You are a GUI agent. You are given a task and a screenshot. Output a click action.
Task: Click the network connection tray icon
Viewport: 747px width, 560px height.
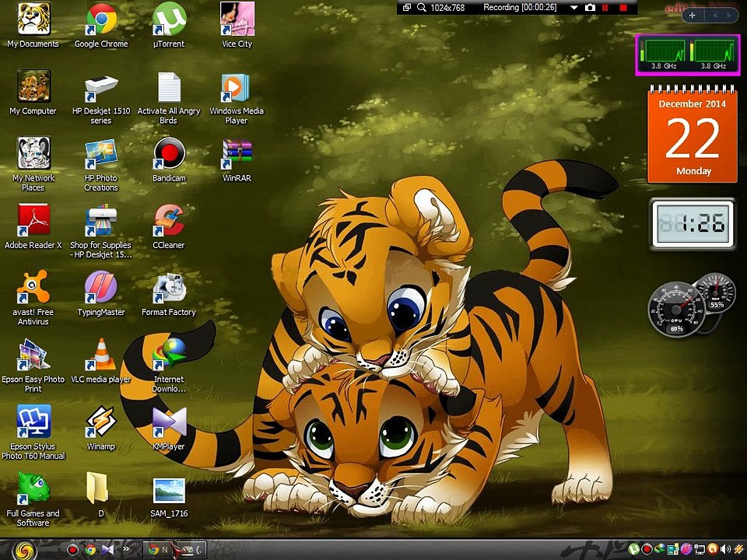[700, 549]
